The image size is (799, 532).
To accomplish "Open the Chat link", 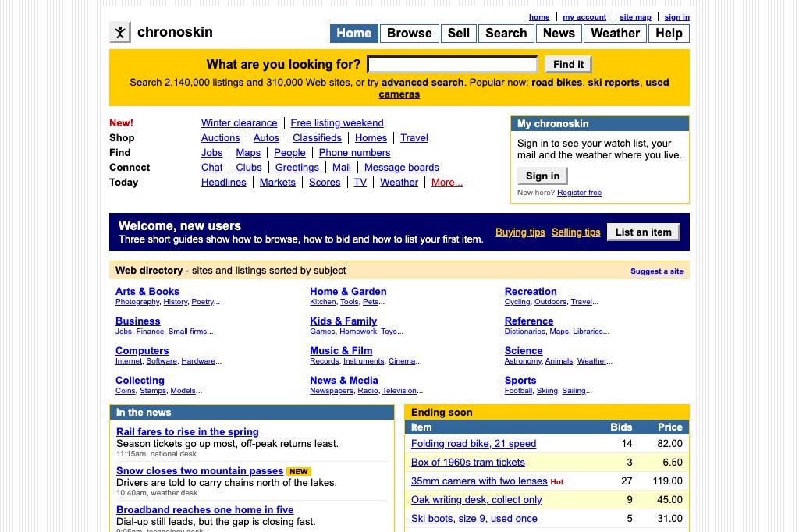I will pos(211,167).
